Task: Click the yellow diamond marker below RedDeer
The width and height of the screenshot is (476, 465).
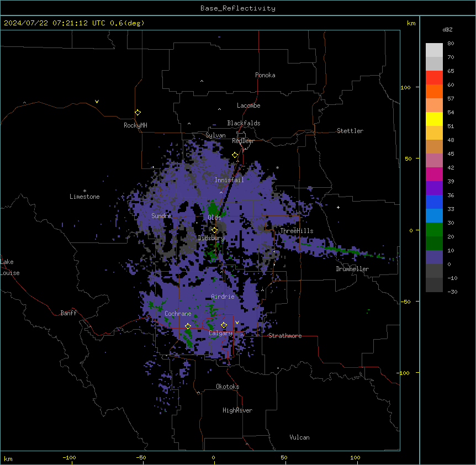Action: 235,155
